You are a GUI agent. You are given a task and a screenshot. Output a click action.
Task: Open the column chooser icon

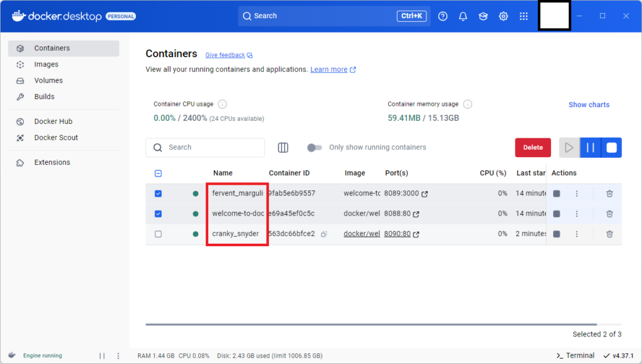point(283,147)
